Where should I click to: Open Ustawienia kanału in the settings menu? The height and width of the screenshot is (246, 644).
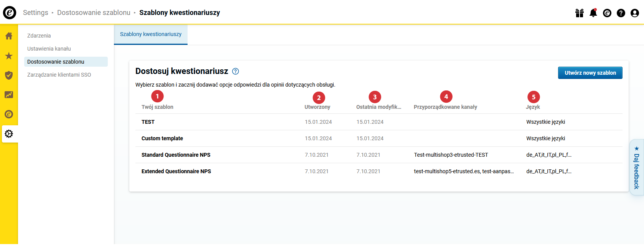point(49,49)
